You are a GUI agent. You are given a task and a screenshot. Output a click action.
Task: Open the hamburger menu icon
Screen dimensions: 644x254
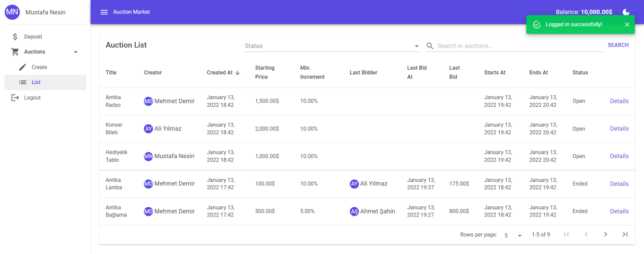pyautogui.click(x=104, y=12)
